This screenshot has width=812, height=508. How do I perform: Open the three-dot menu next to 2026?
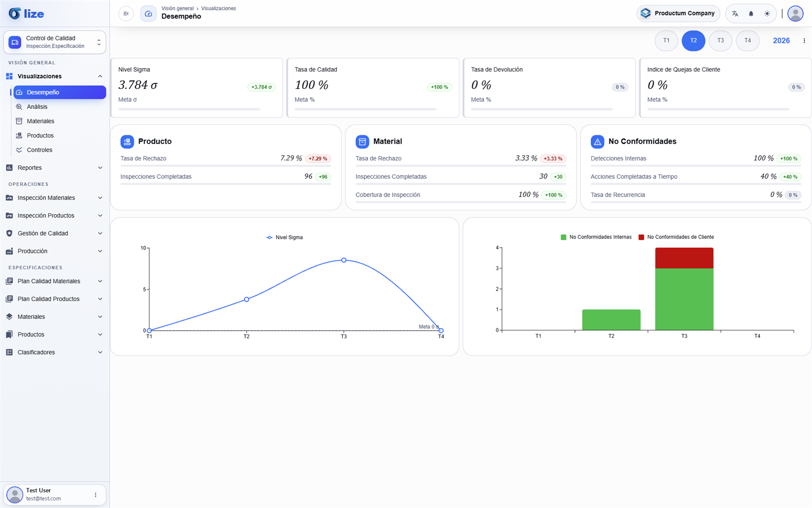804,41
